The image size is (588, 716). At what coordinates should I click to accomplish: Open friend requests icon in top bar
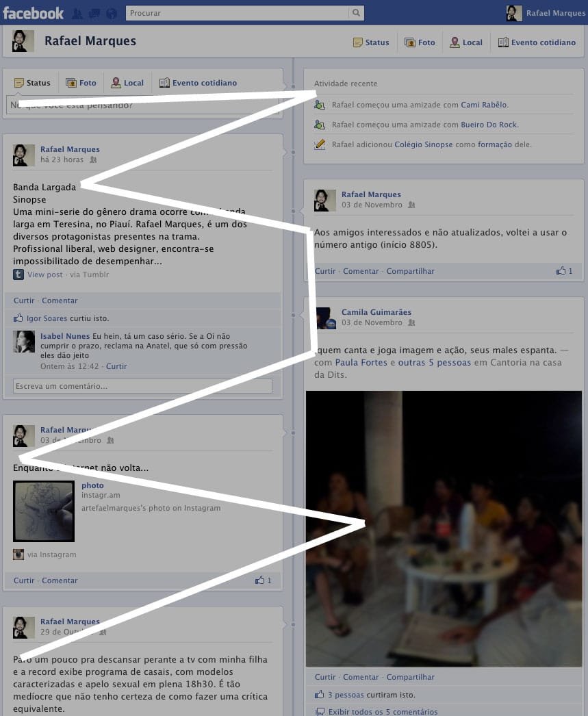point(77,14)
